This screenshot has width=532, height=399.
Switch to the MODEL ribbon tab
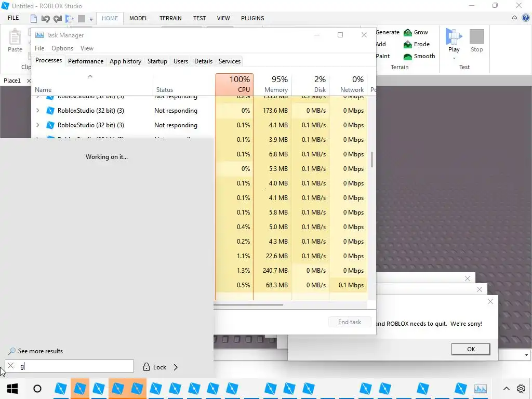pos(138,18)
